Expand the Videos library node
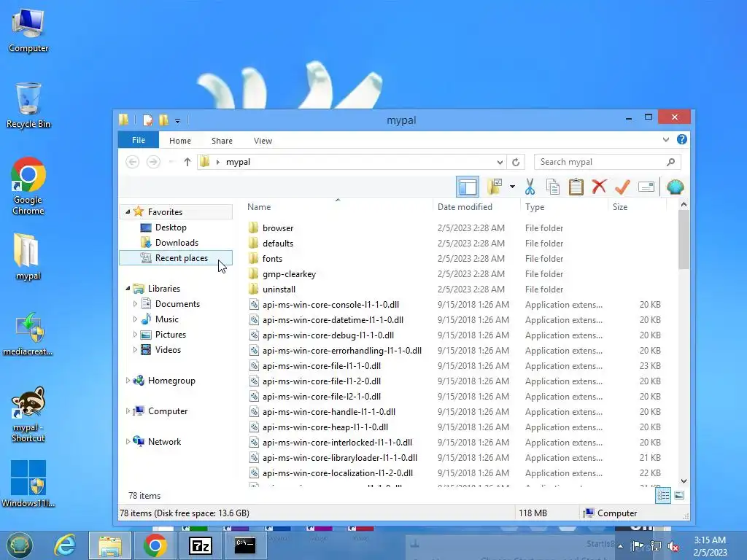This screenshot has height=560, width=747. [135, 349]
